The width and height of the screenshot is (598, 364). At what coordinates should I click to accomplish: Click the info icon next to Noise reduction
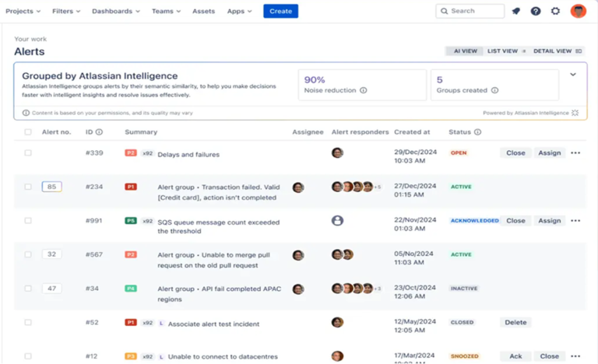tap(364, 90)
